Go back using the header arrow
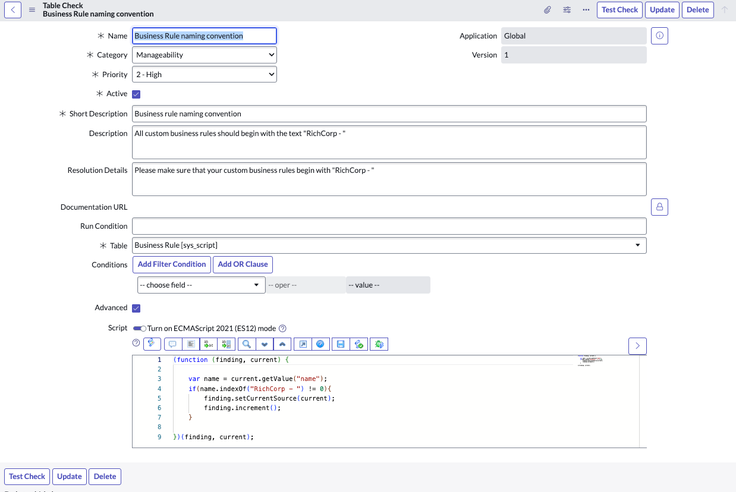Image resolution: width=736 pixels, height=492 pixels. [x=13, y=10]
